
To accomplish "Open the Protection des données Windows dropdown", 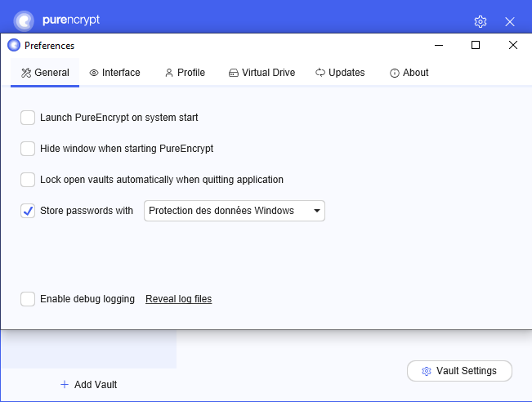I will [235, 211].
